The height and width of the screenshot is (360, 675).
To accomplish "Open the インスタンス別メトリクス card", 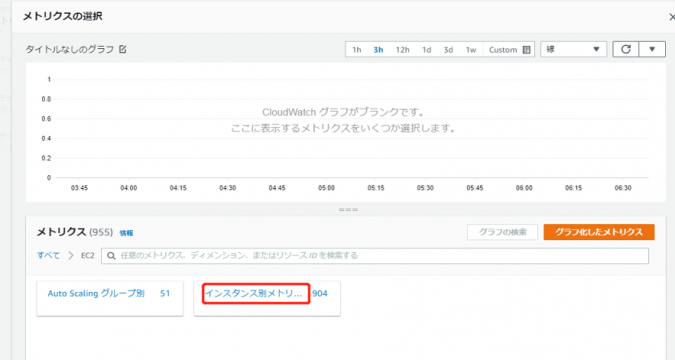I will [x=267, y=298].
